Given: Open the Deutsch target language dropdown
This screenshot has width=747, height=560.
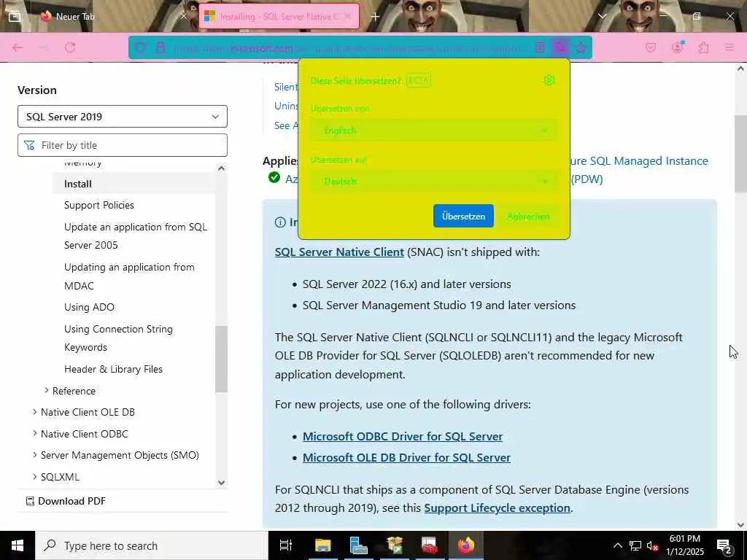Looking at the screenshot, I should [x=433, y=182].
